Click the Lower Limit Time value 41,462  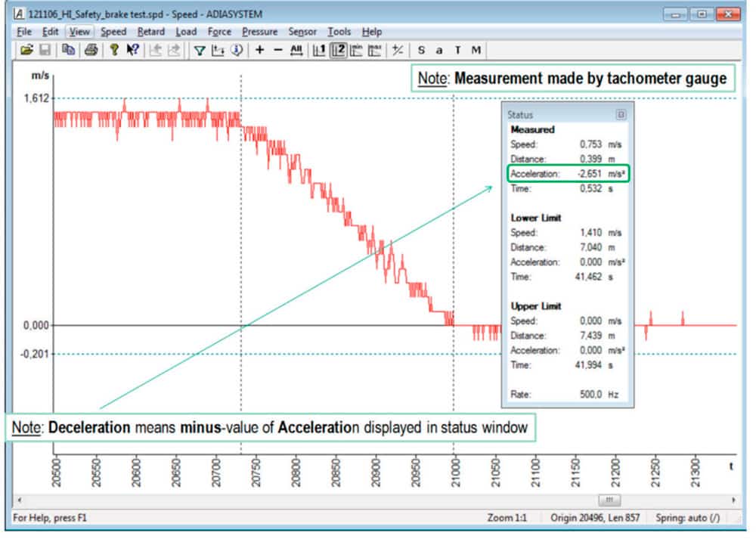[x=588, y=277]
